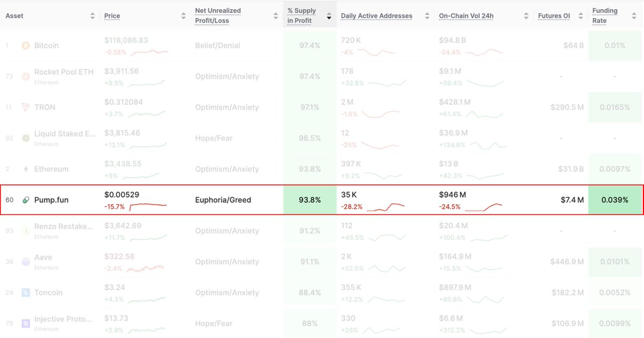This screenshot has width=644, height=338.
Task: Click Toncoin's 0.0052% funding rate cell
Action: [x=615, y=293]
